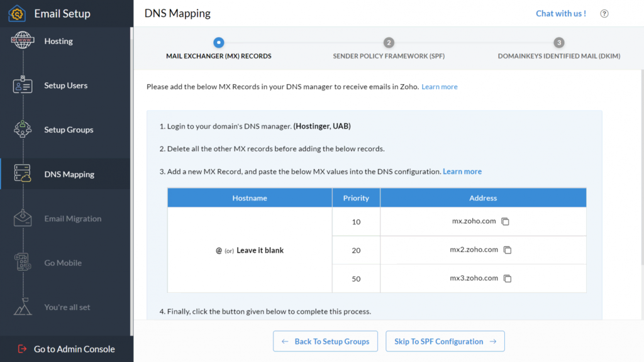Select the Mail Exchanger (MX) Records step

218,43
